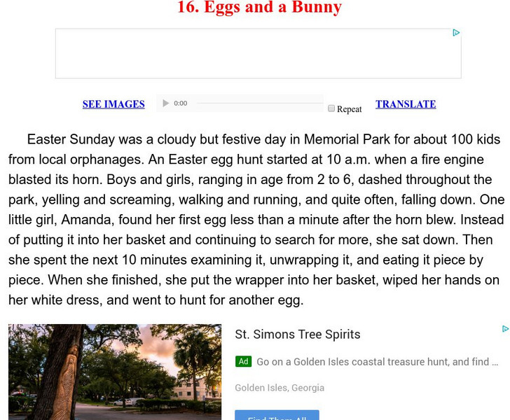Click the AdChoices icon on top banner

tap(456, 33)
